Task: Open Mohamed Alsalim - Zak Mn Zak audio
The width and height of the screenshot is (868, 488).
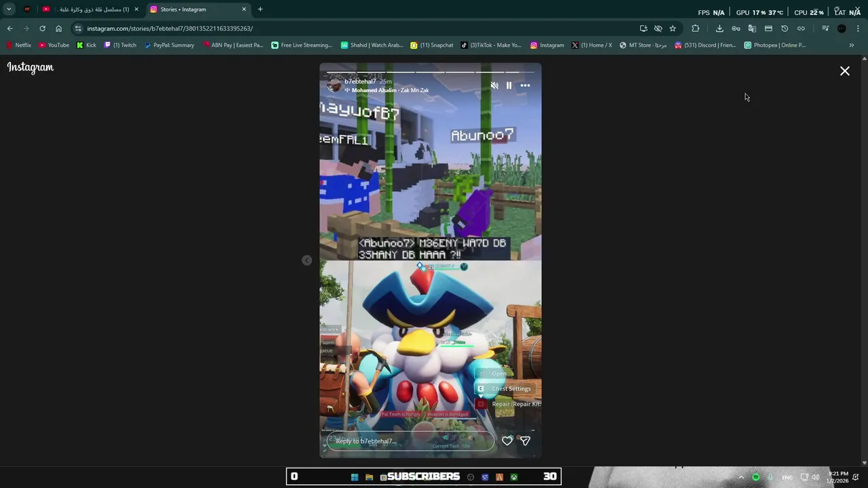Action: click(390, 90)
